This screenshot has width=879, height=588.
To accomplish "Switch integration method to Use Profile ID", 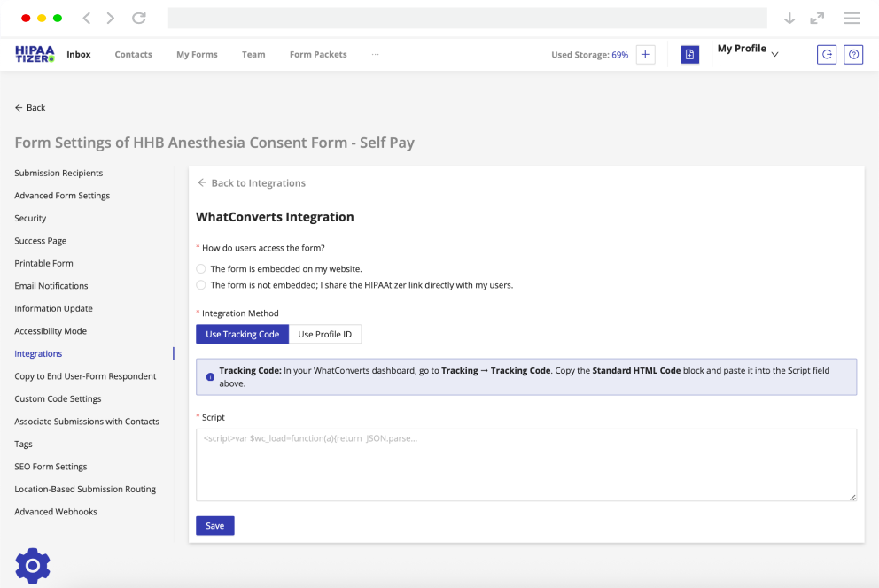I will (x=324, y=334).
